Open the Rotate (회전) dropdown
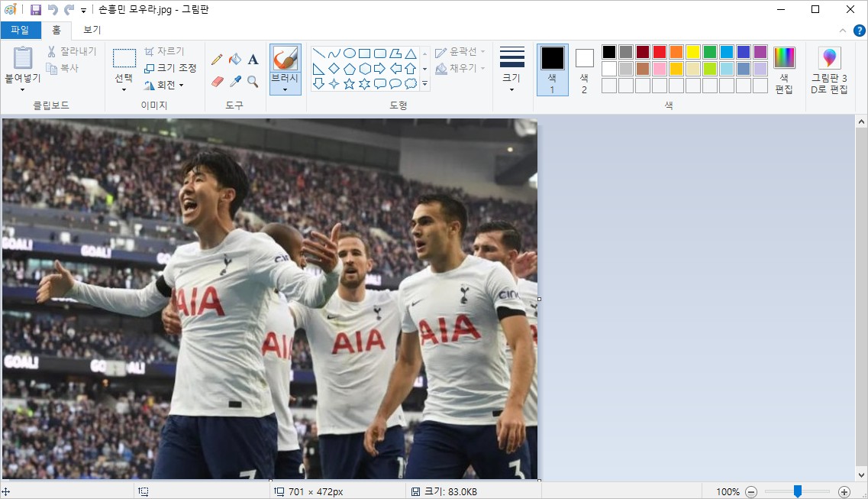Viewport: 868px width, 499px height. coord(164,85)
